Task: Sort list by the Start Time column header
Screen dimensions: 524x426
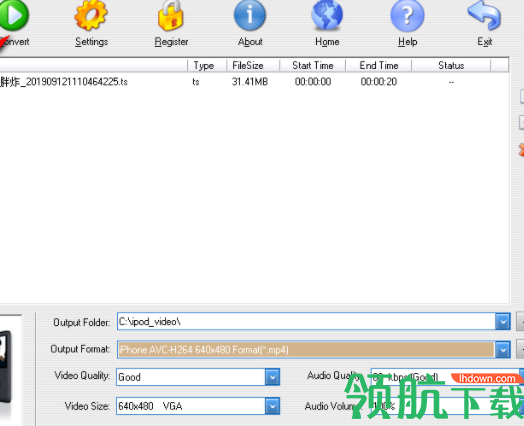Action: point(312,65)
